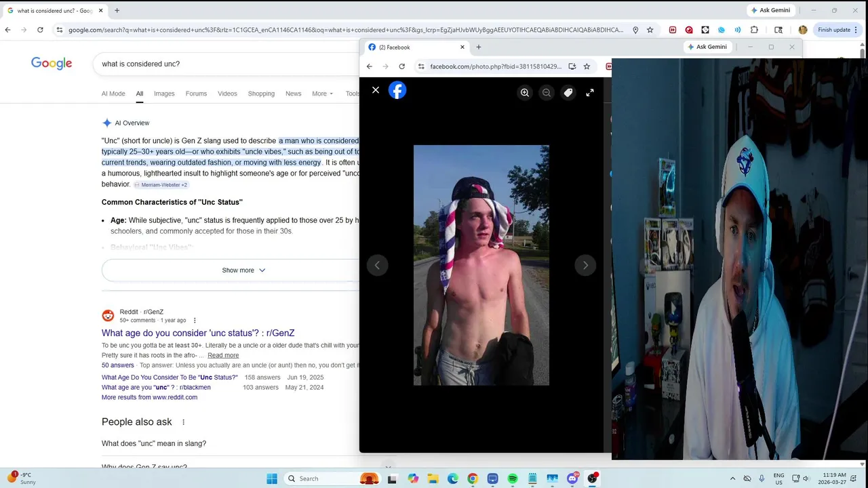Open the Merriam-Webster +2 sources chip
Viewport: 868px width, 488px height.
[x=161, y=185]
